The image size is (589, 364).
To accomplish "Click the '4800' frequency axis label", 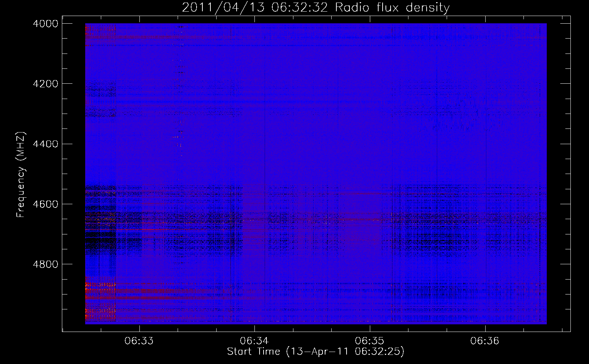I will (x=46, y=264).
